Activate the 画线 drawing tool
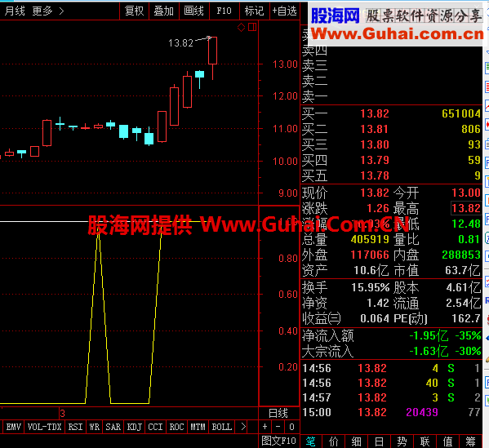This screenshot has width=489, height=448. click(193, 11)
